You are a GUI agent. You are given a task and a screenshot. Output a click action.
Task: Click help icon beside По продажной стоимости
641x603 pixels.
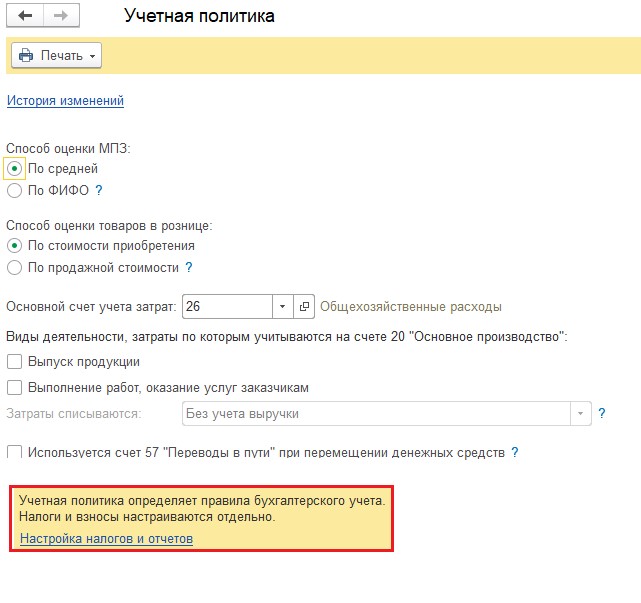188,268
